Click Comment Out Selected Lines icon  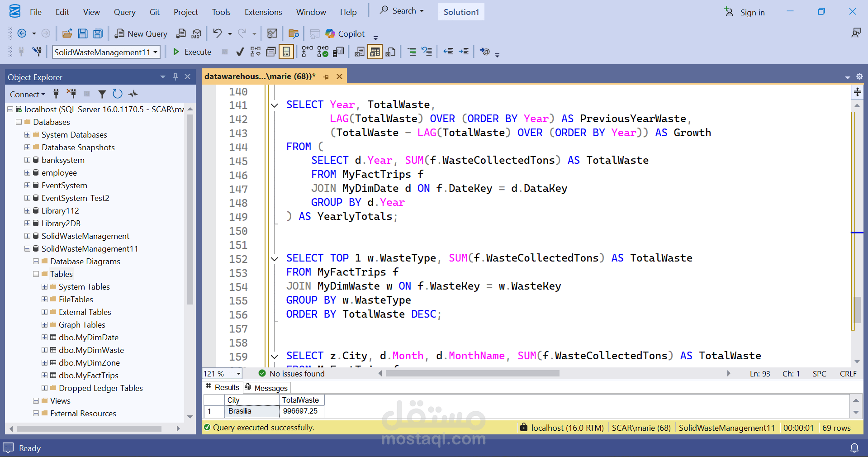coord(412,52)
